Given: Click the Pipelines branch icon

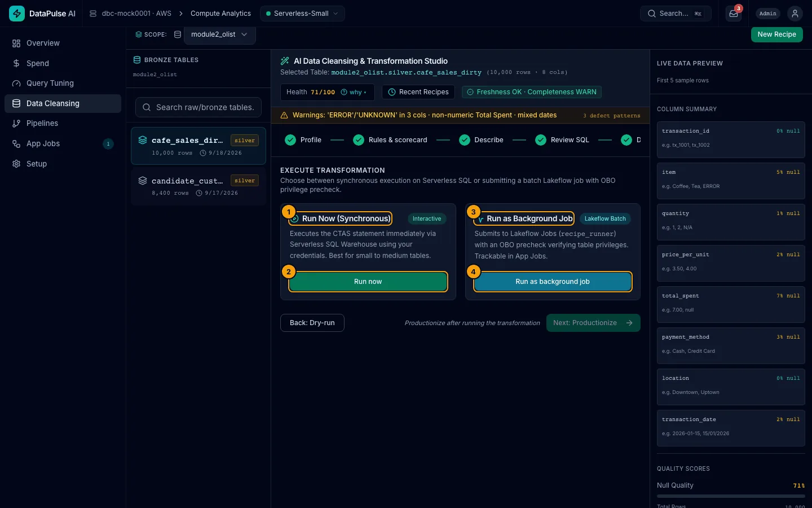Looking at the screenshot, I should click(x=16, y=124).
